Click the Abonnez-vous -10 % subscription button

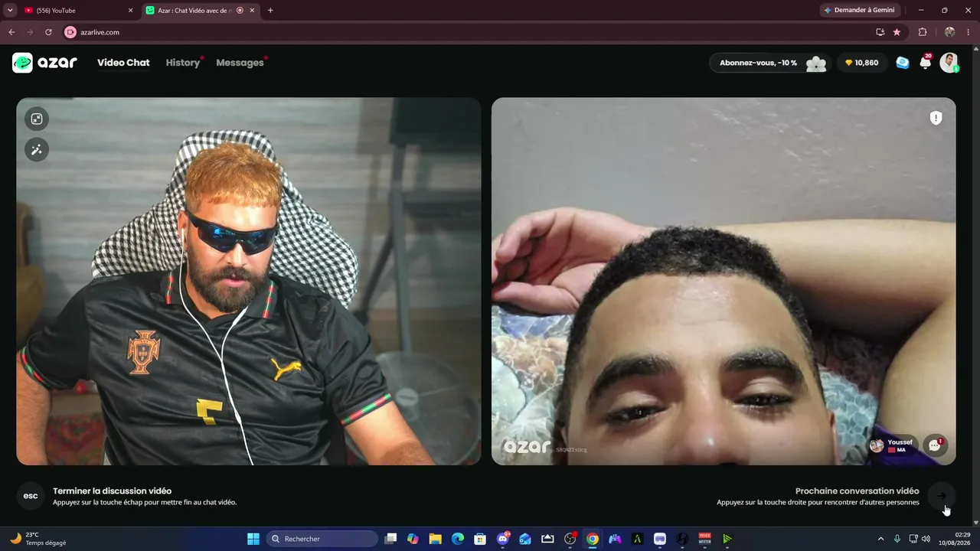click(772, 63)
